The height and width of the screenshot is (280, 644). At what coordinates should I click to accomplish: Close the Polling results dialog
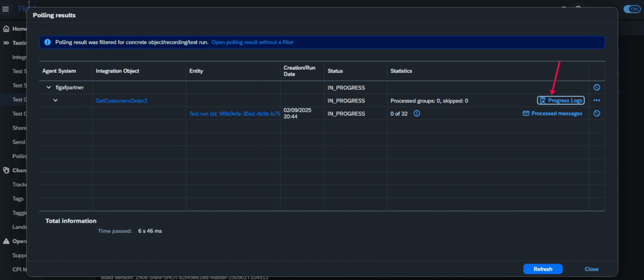pyautogui.click(x=591, y=269)
